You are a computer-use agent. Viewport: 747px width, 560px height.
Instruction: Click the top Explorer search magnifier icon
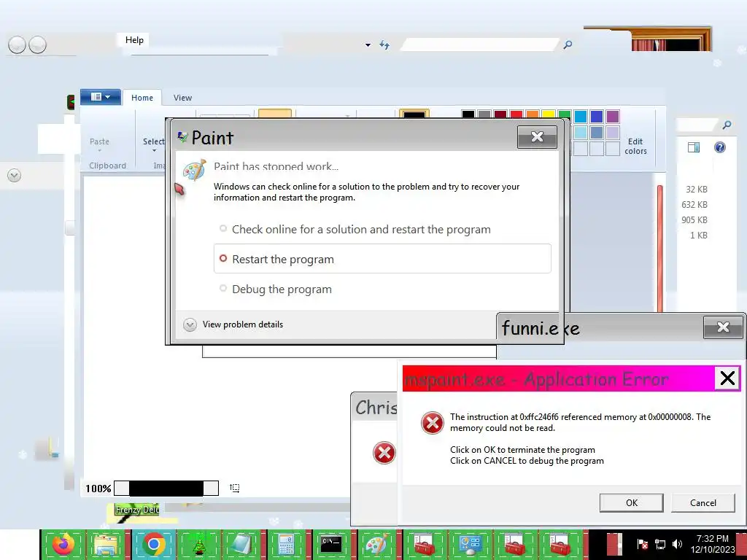pyautogui.click(x=568, y=44)
